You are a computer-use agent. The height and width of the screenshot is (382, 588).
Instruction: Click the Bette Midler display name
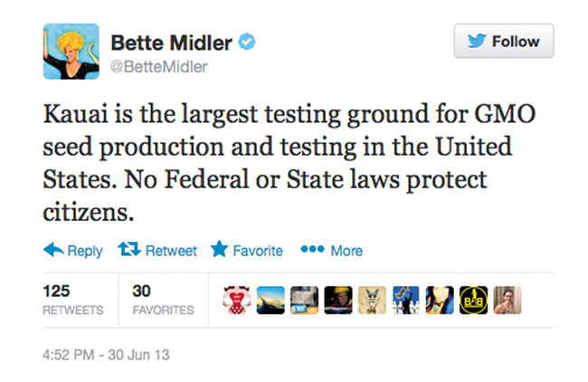pyautogui.click(x=171, y=43)
